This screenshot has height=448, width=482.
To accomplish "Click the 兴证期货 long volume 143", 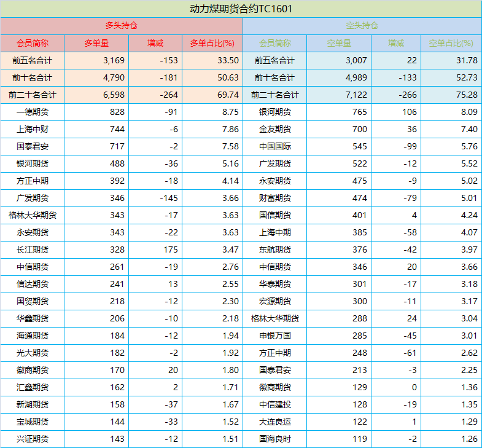I will pyautogui.click(x=117, y=439).
